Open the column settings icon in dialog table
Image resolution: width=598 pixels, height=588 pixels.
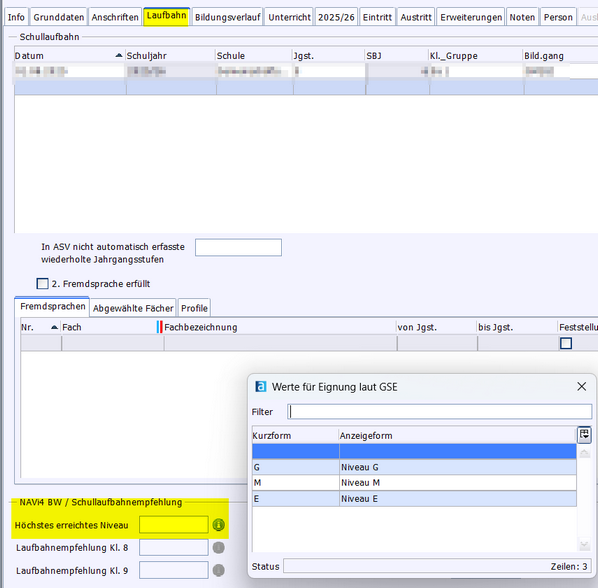(x=584, y=435)
